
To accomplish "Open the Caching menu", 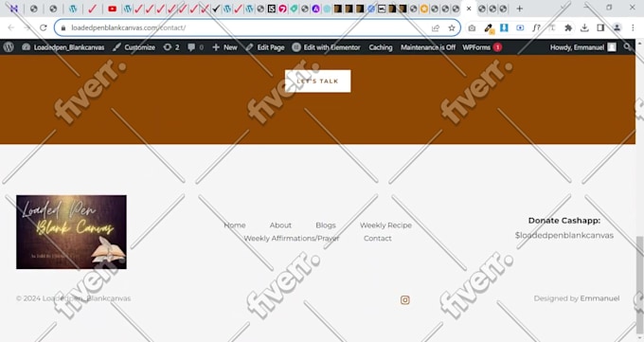I will (x=381, y=47).
